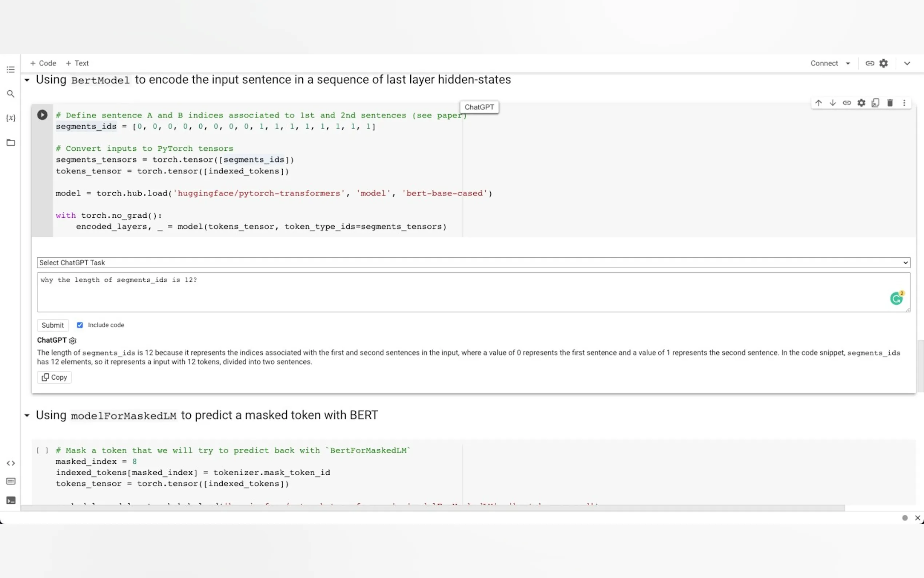This screenshot has width=924, height=578.
Task: Open the search panel in sidebar
Action: (11, 94)
